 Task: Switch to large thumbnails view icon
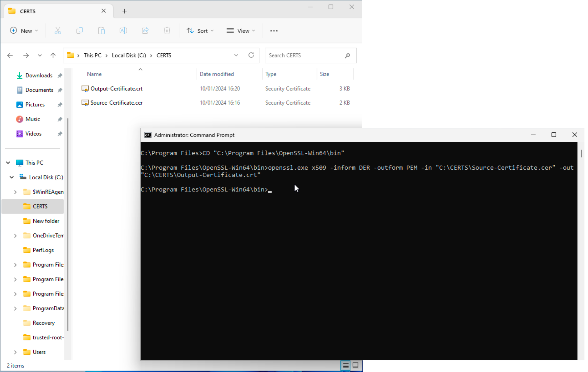point(355,365)
